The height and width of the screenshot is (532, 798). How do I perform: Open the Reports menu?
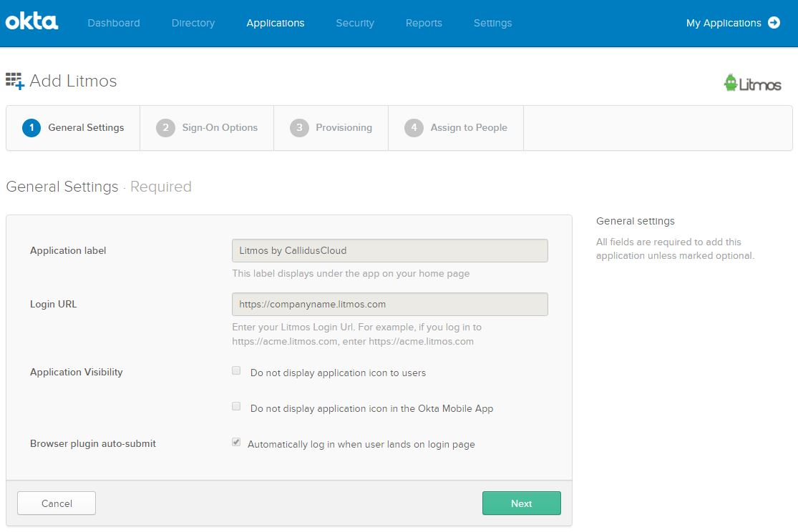coord(424,23)
